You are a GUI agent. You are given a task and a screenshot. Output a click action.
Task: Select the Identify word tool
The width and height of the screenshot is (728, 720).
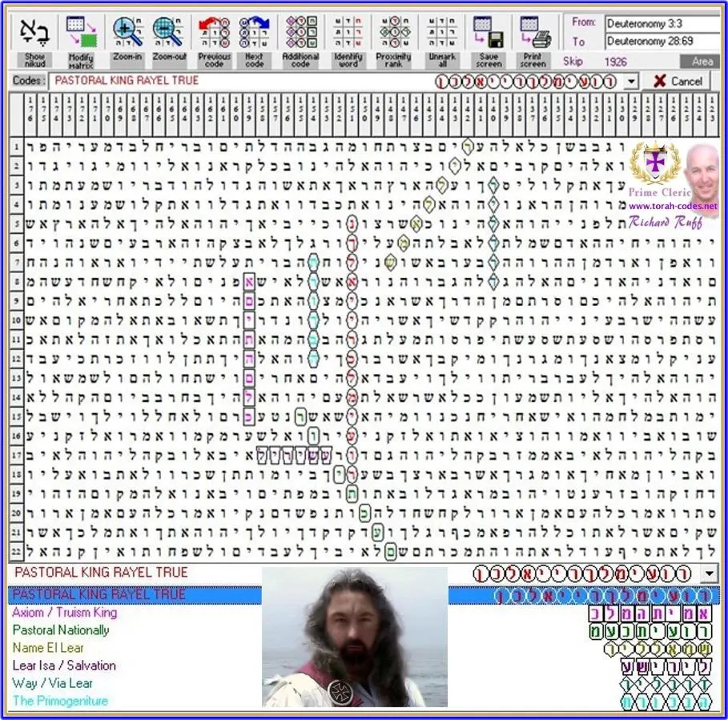[348, 41]
